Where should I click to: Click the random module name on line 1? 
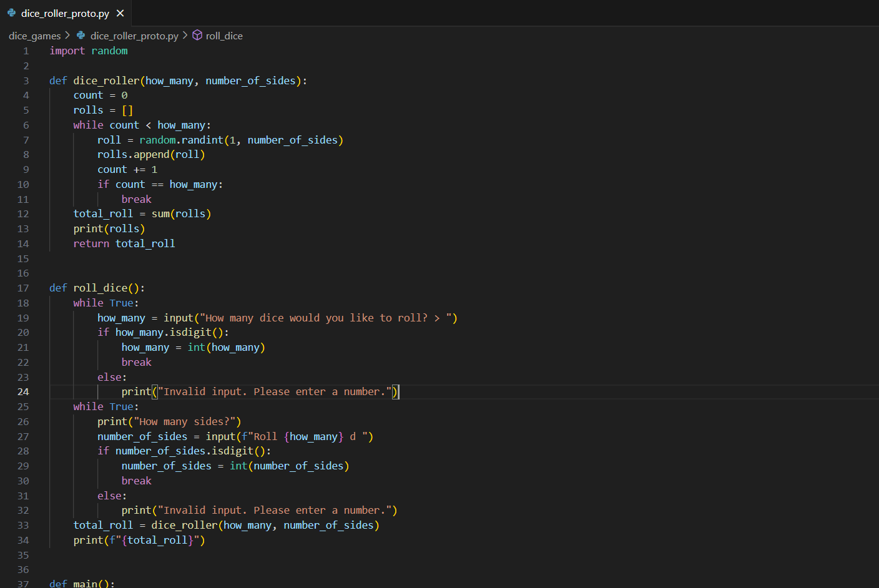click(x=109, y=51)
